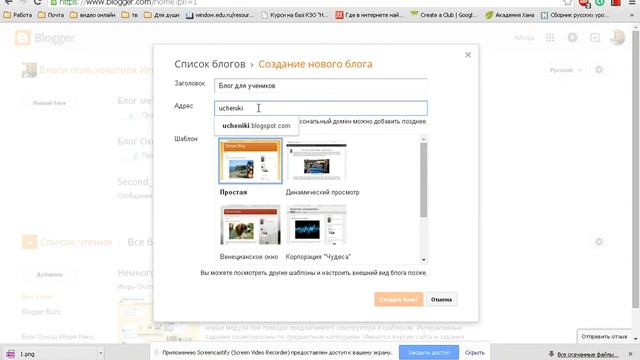This screenshot has height=360, width=640.
Task: Click the blogs list settings gear
Action: coord(599,70)
